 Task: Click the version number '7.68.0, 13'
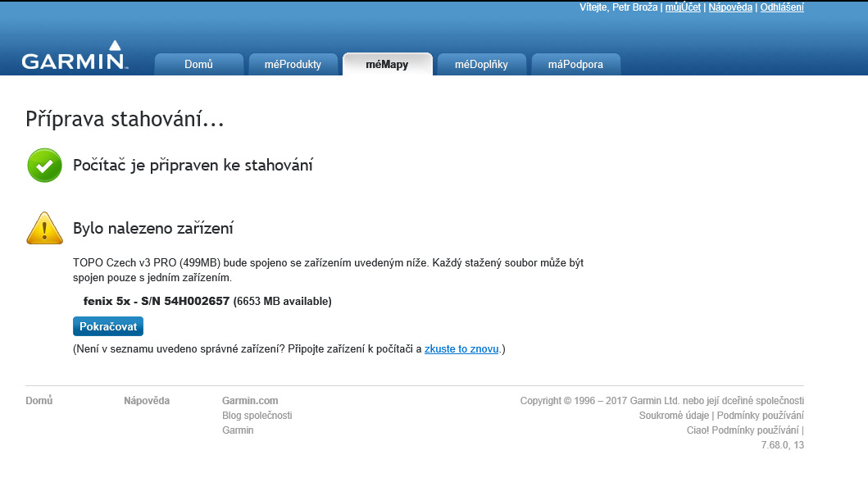782,445
